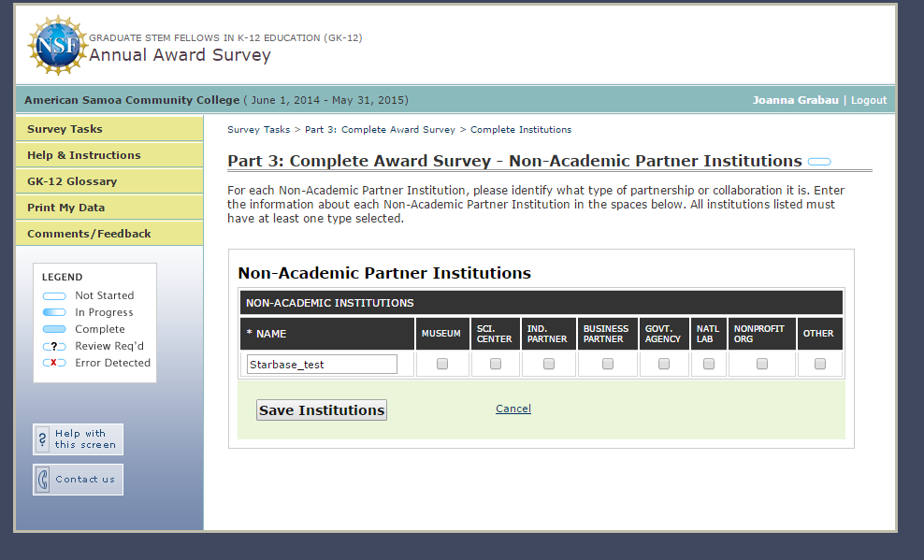Click the institution Name input field
Screen dimensions: 924x560
click(x=322, y=364)
